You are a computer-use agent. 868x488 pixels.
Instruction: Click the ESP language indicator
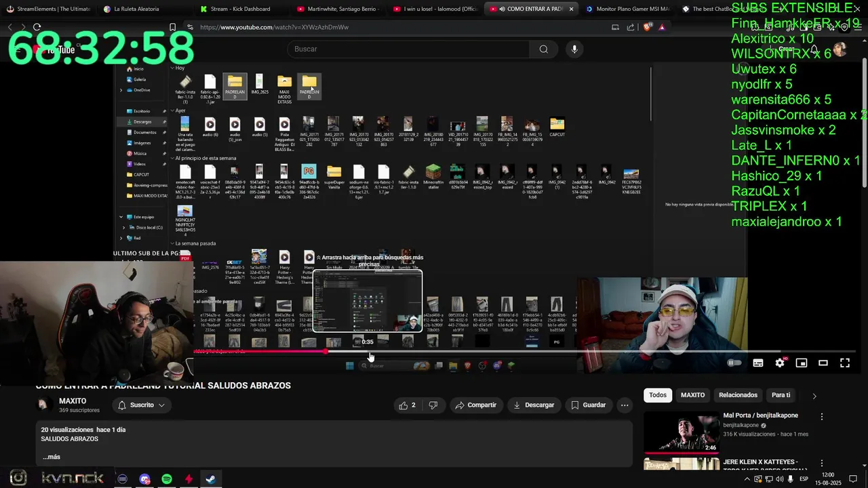804,479
